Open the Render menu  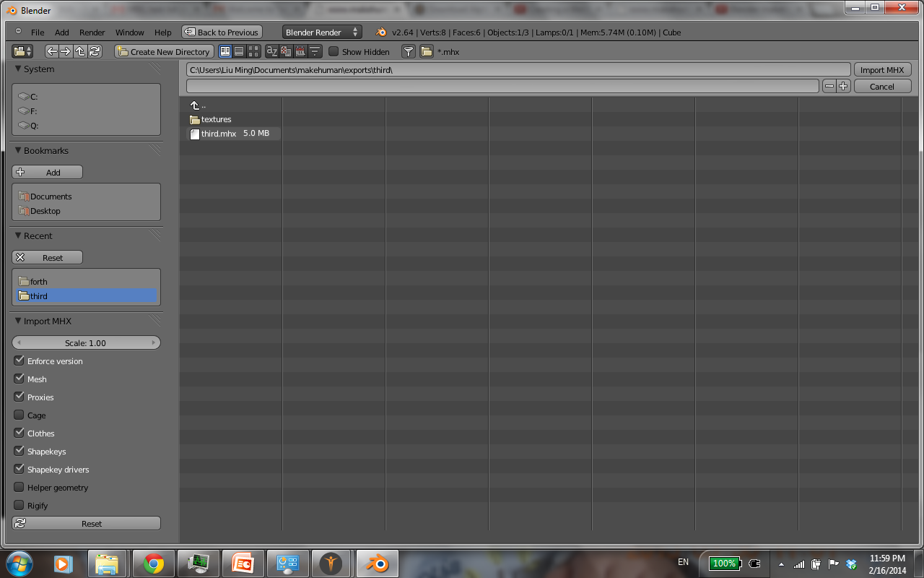tap(92, 33)
